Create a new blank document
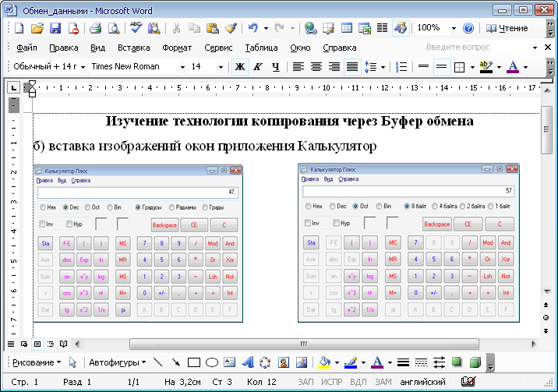558x392 pixels. (19, 28)
